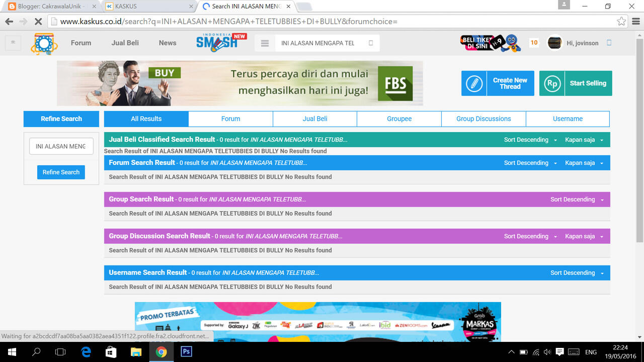Click the Hi, jovinson username
This screenshot has width=644, height=362.
point(583,43)
